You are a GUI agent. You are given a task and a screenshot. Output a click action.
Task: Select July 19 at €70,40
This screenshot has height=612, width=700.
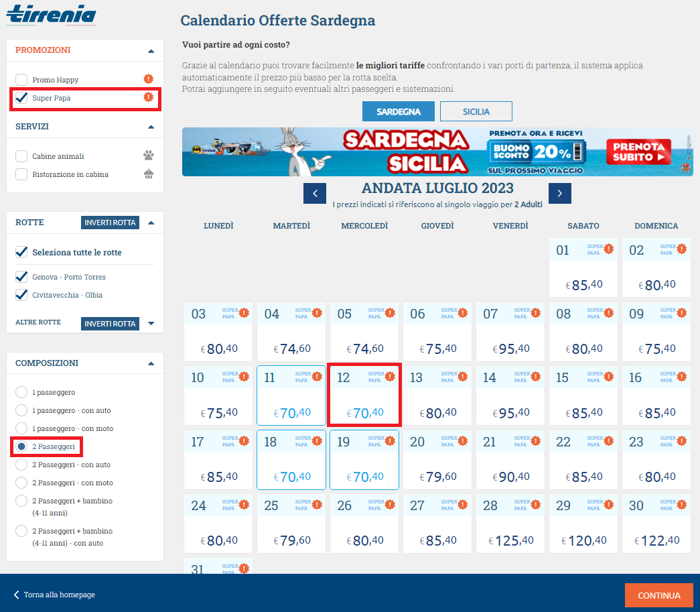pyautogui.click(x=364, y=460)
